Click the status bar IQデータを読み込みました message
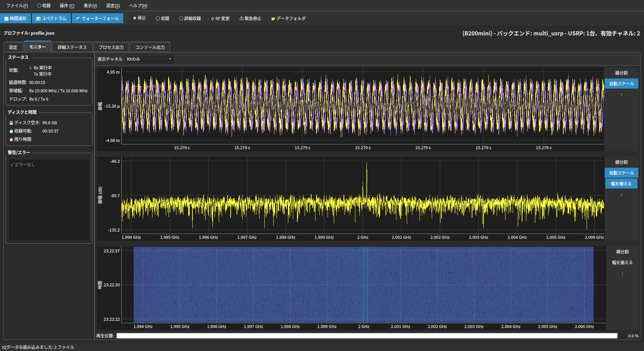The width and height of the screenshot is (644, 351). point(38,347)
